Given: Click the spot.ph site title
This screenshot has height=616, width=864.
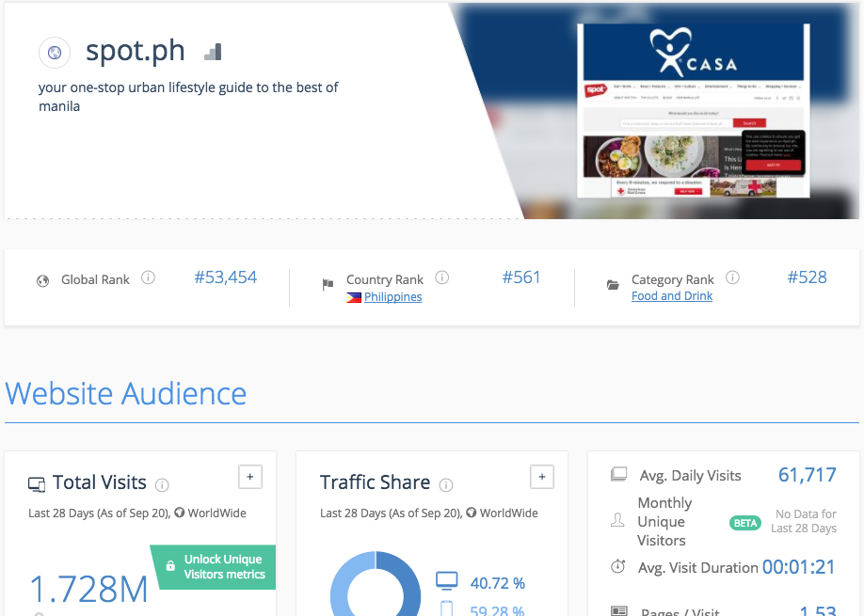Looking at the screenshot, I should (x=135, y=51).
